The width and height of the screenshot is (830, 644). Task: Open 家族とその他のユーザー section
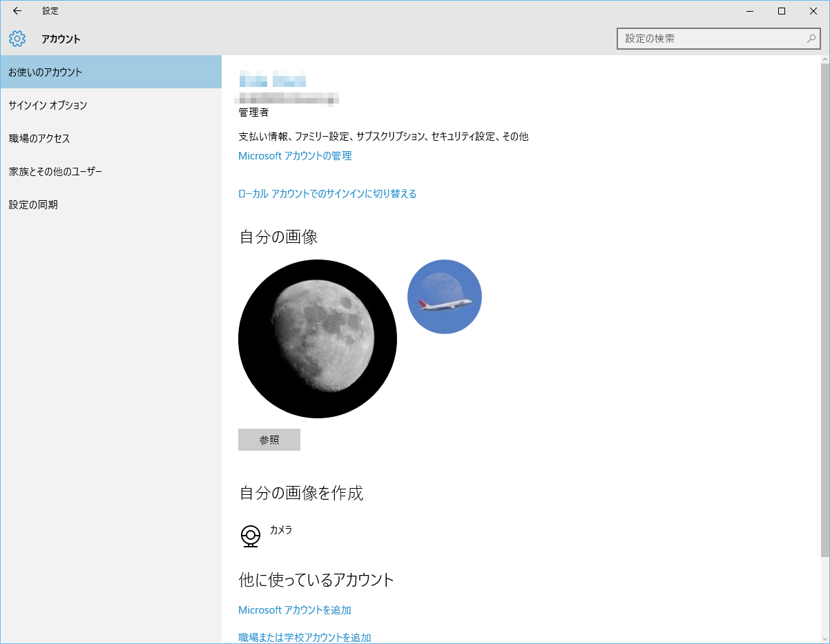[x=110, y=171]
